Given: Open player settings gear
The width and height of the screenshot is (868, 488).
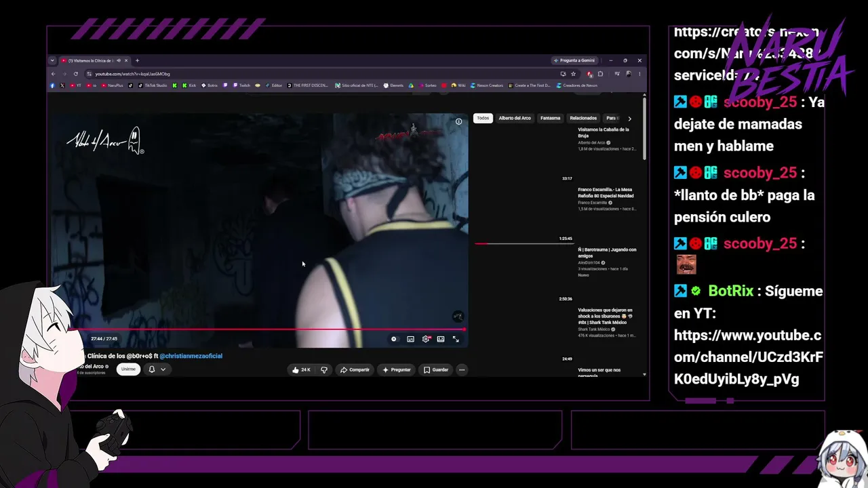Looking at the screenshot, I should (x=426, y=339).
